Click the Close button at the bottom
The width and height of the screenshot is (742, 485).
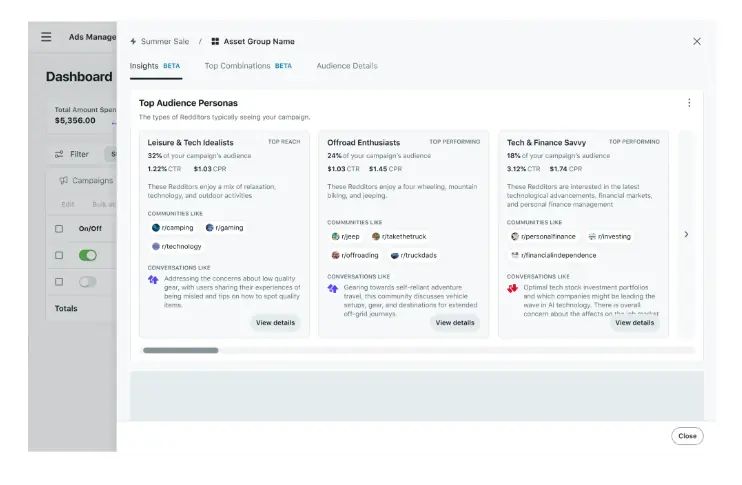pyautogui.click(x=687, y=436)
